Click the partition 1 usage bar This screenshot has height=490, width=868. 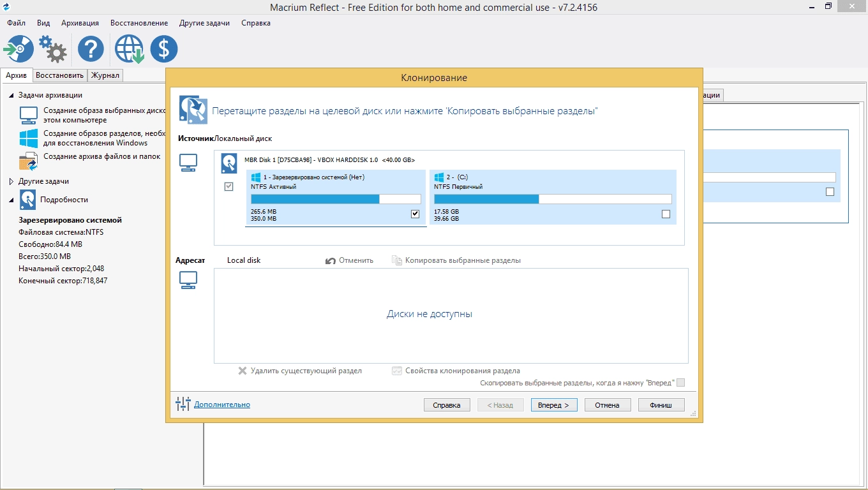tap(336, 199)
